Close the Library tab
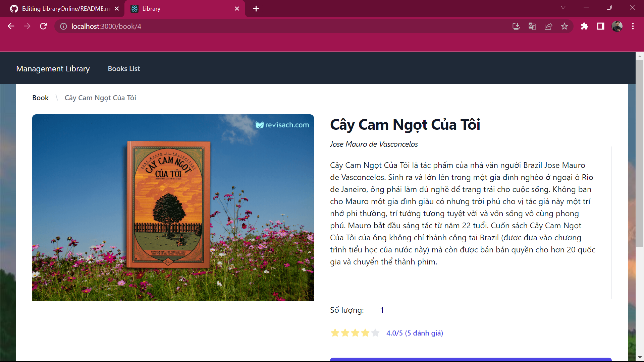Viewport: 644px width, 362px height. pos(237,9)
